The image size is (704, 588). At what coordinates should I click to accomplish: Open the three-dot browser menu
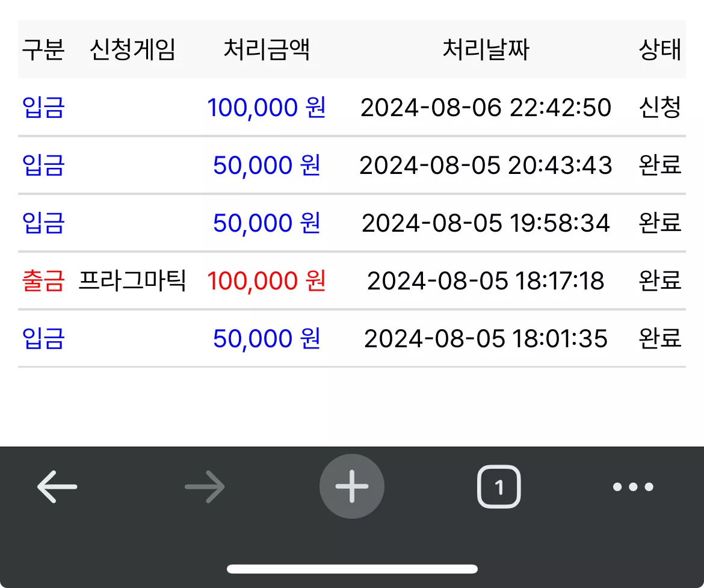633,486
